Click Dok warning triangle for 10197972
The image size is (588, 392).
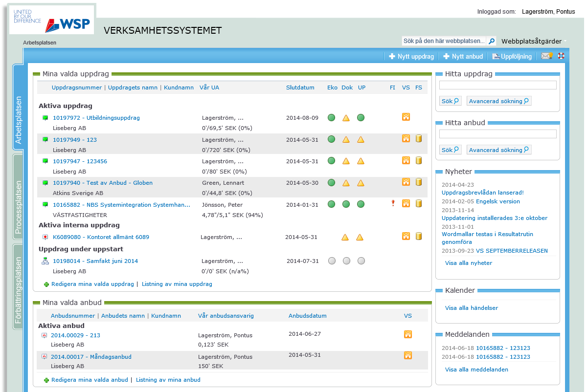click(346, 118)
